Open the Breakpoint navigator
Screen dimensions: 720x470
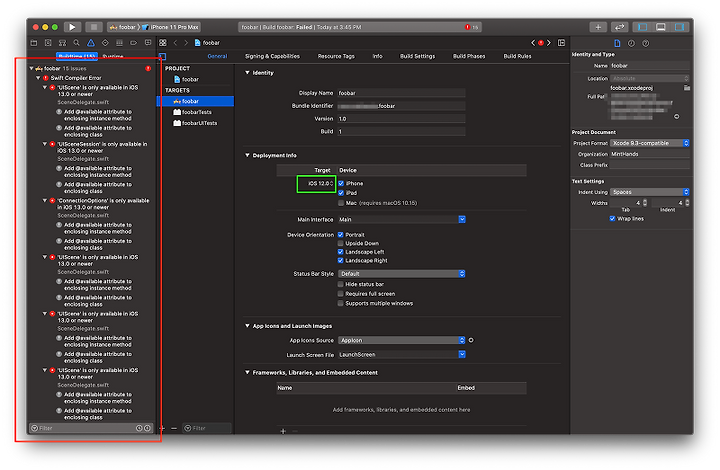(134, 43)
